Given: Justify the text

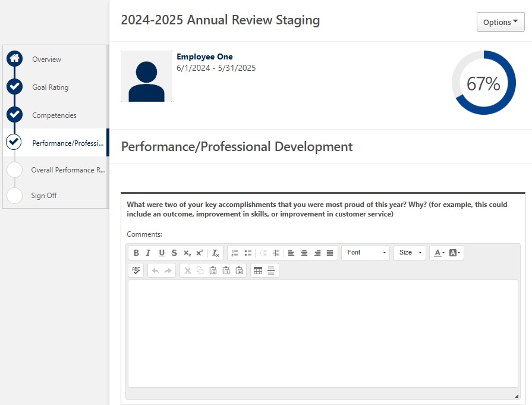Looking at the screenshot, I should pyautogui.click(x=330, y=253).
